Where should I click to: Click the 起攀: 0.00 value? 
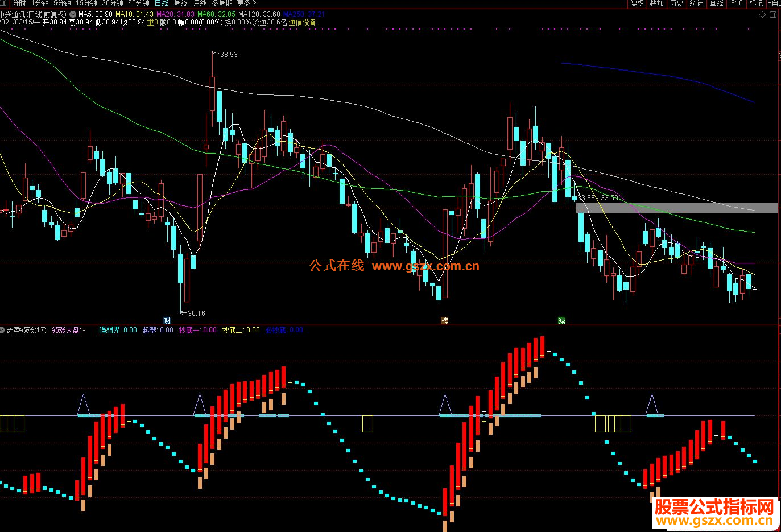pyautogui.click(x=158, y=330)
